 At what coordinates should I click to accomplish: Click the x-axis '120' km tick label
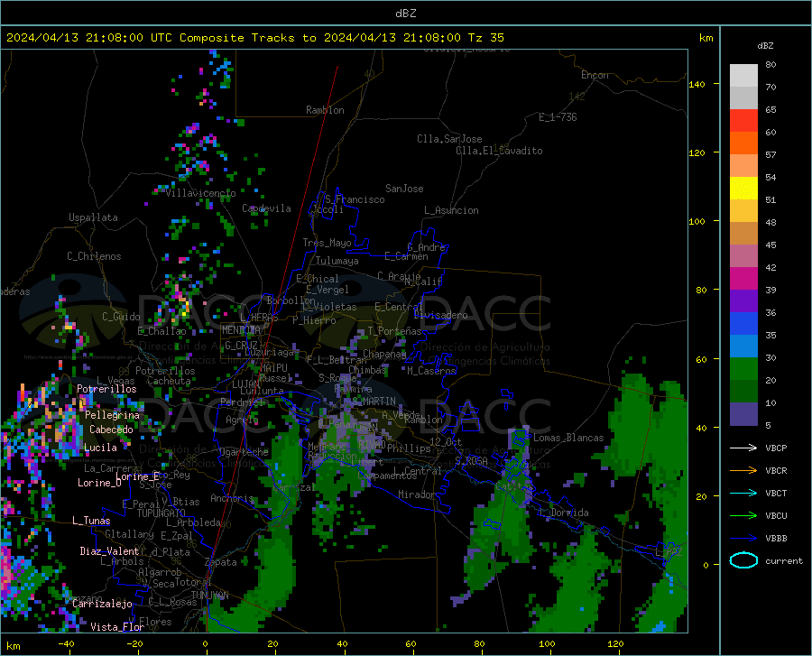[x=615, y=643]
